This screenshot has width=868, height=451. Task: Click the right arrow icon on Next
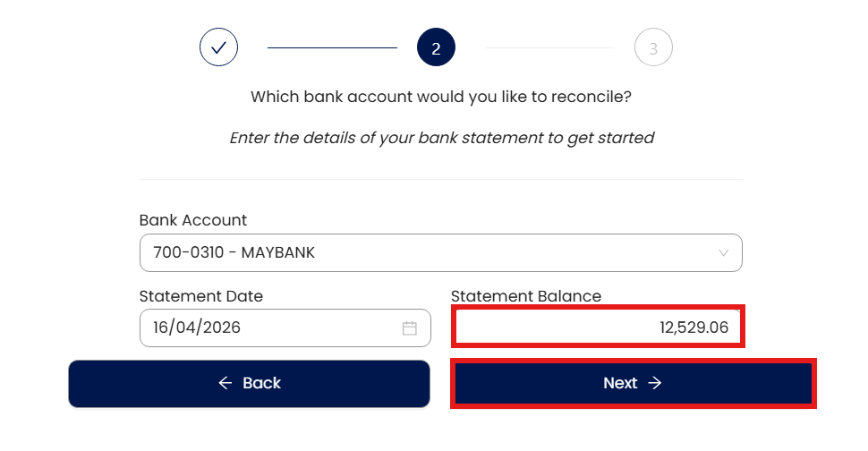click(655, 383)
